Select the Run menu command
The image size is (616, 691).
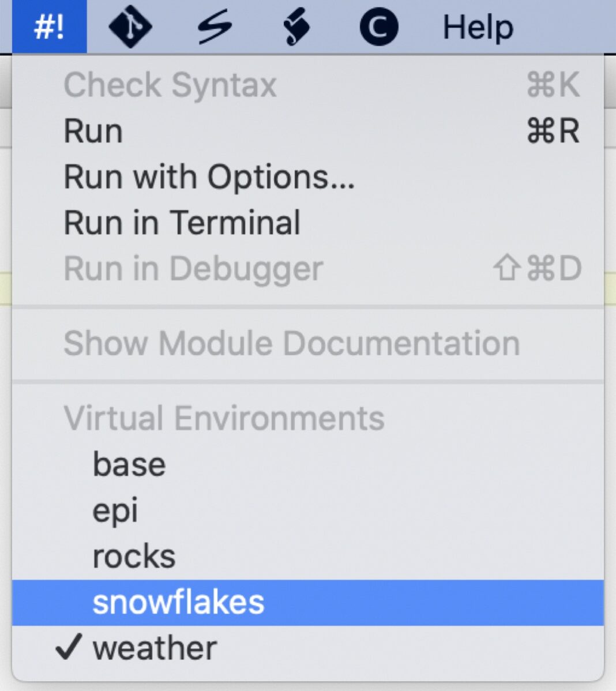(x=93, y=131)
